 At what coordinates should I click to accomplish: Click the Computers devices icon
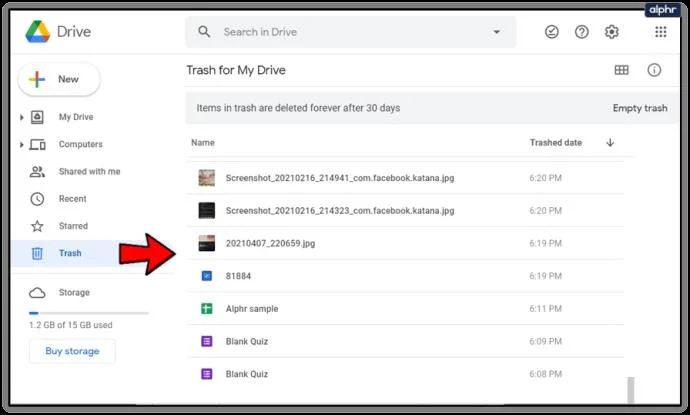pos(37,144)
